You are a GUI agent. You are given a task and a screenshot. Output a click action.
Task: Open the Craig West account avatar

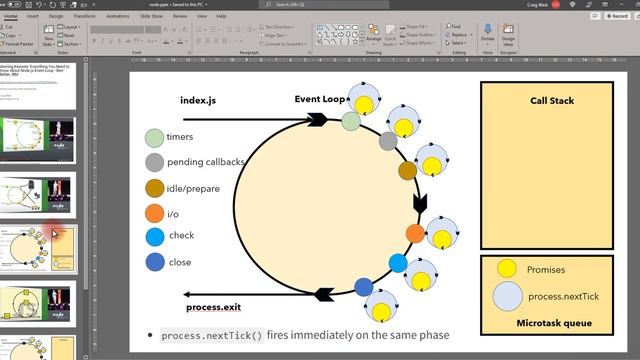(556, 4)
